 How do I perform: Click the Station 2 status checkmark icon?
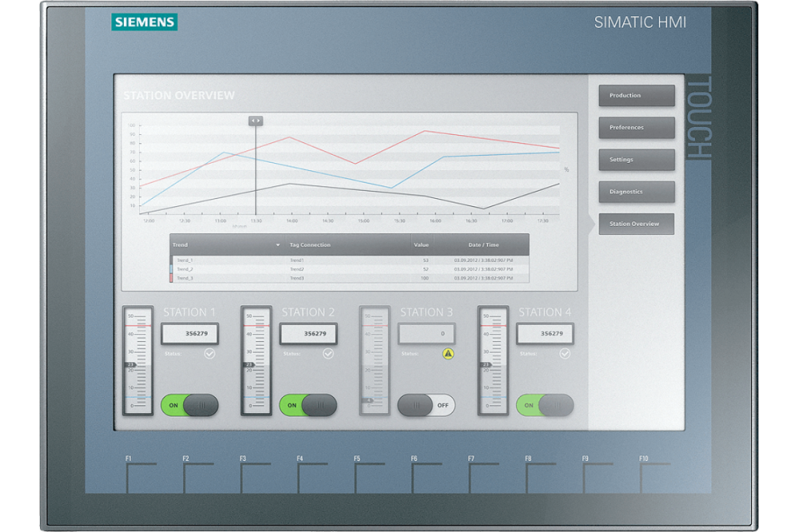328,353
